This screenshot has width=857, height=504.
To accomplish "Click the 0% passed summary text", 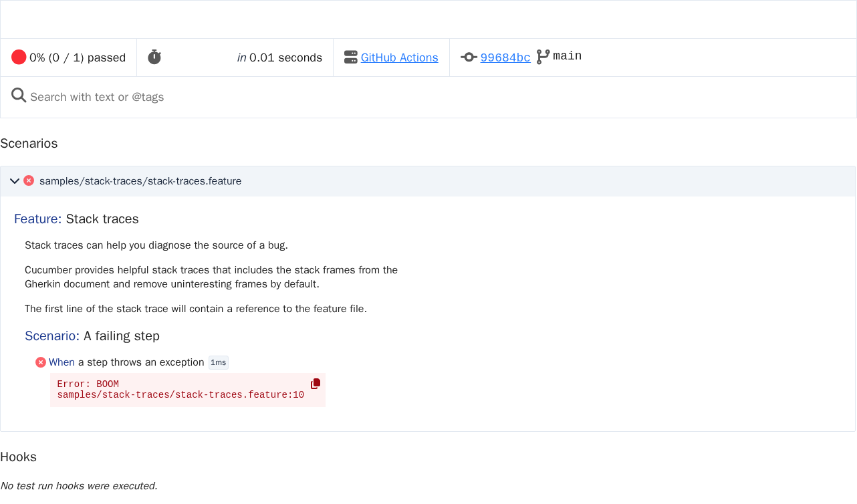I will pyautogui.click(x=78, y=57).
